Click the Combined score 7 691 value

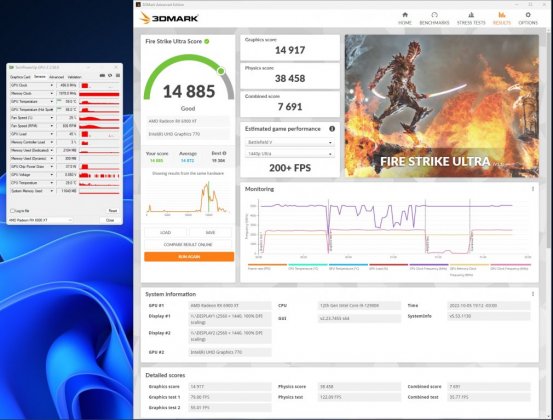click(x=290, y=106)
